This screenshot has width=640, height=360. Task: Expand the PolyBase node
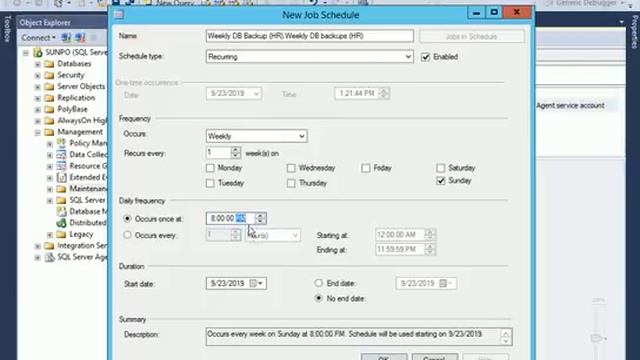(37, 110)
